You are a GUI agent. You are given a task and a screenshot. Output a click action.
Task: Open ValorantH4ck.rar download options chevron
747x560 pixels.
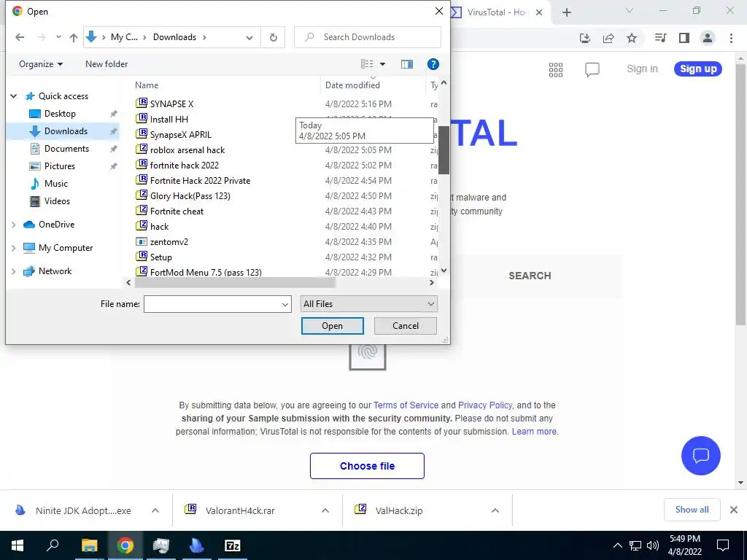(x=325, y=510)
